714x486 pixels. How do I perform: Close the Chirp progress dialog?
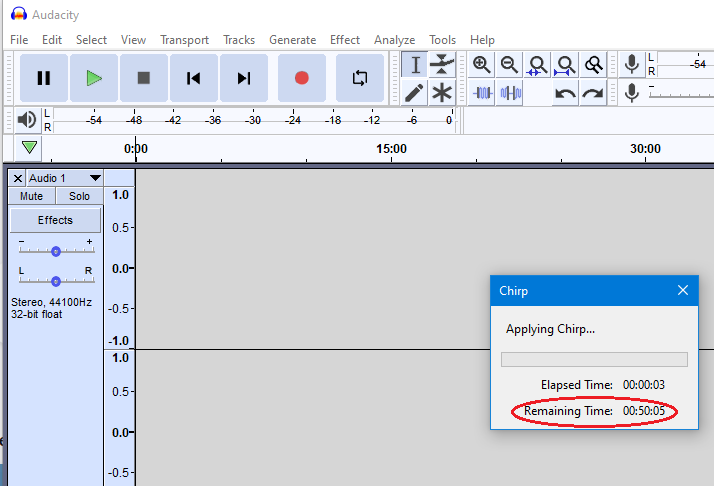pyautogui.click(x=683, y=290)
